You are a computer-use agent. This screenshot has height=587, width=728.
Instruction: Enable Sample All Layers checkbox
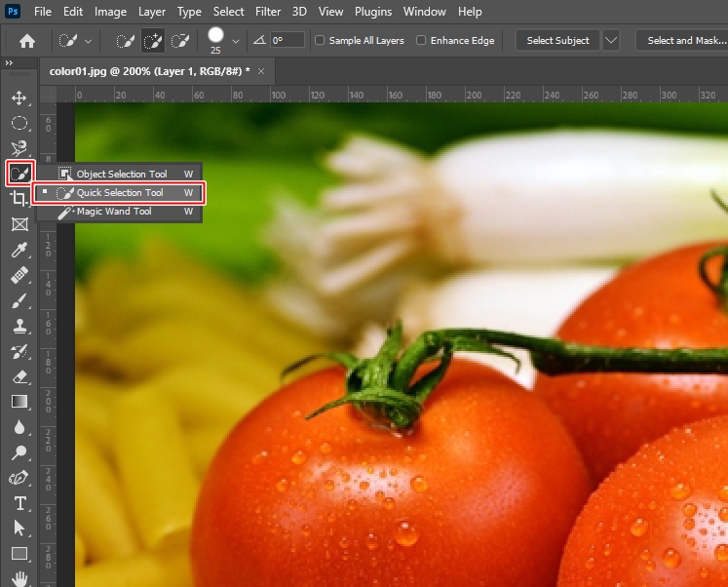click(x=320, y=40)
